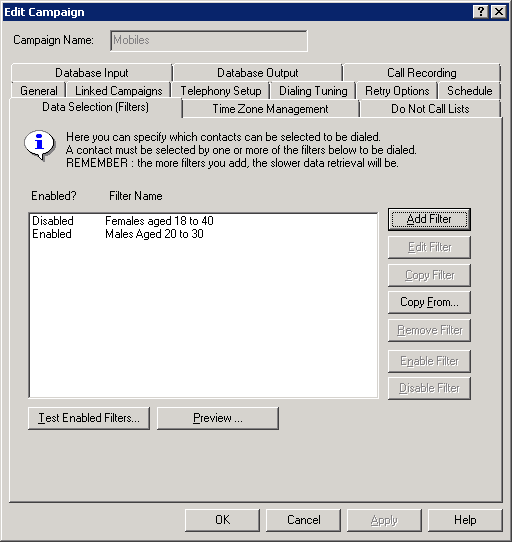Screen dimensions: 512x542
Task: Open the Call Recording tab
Action: [x=422, y=73]
